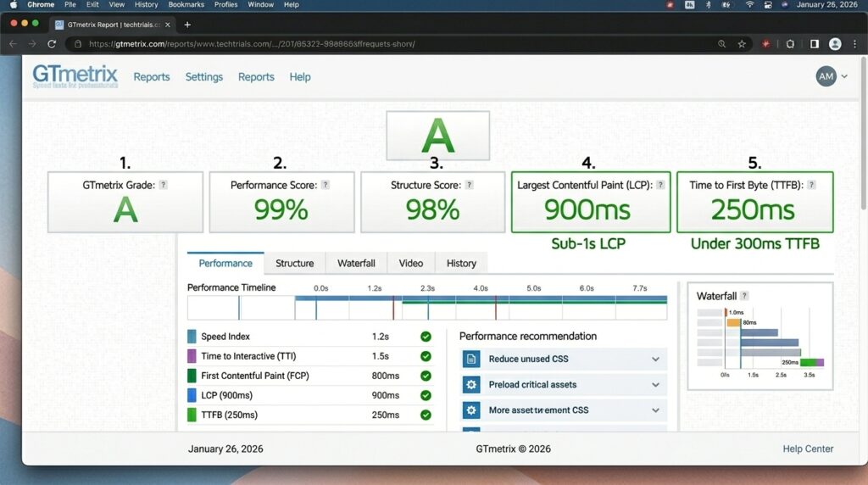
Task: Open the Bookmarks menu in menu bar
Action: pos(186,4)
